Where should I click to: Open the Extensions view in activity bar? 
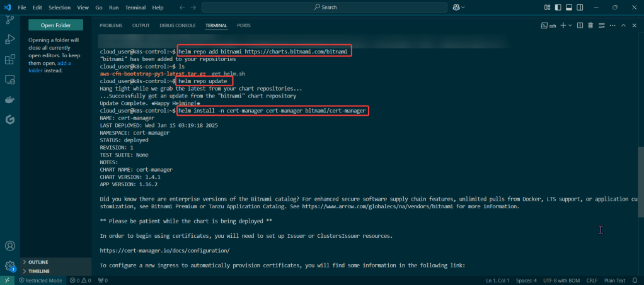pos(9,60)
